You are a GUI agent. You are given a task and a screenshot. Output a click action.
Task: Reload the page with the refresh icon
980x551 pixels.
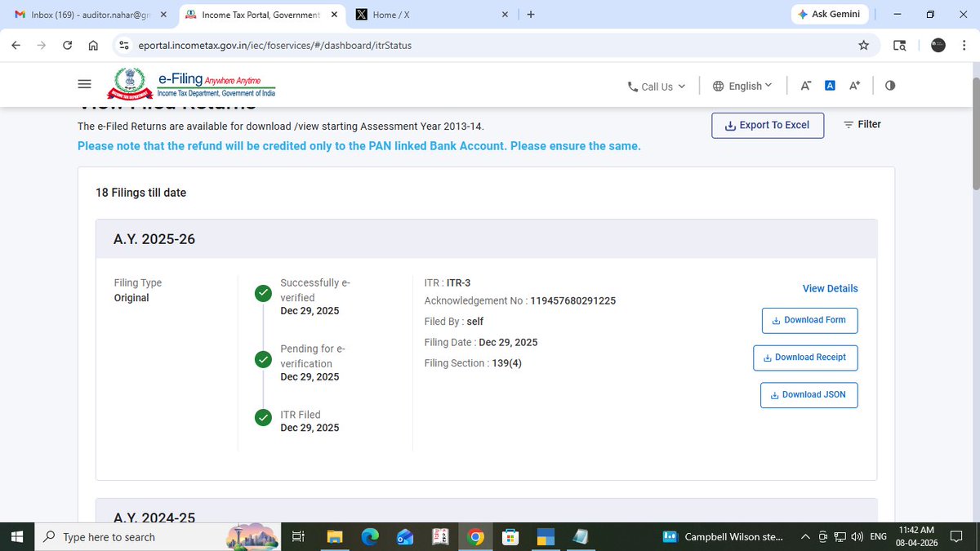click(x=68, y=46)
